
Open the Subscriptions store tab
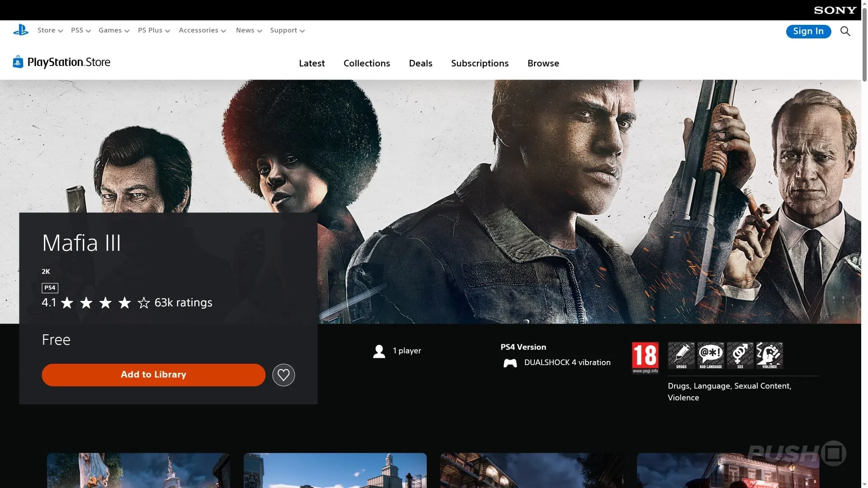(480, 63)
